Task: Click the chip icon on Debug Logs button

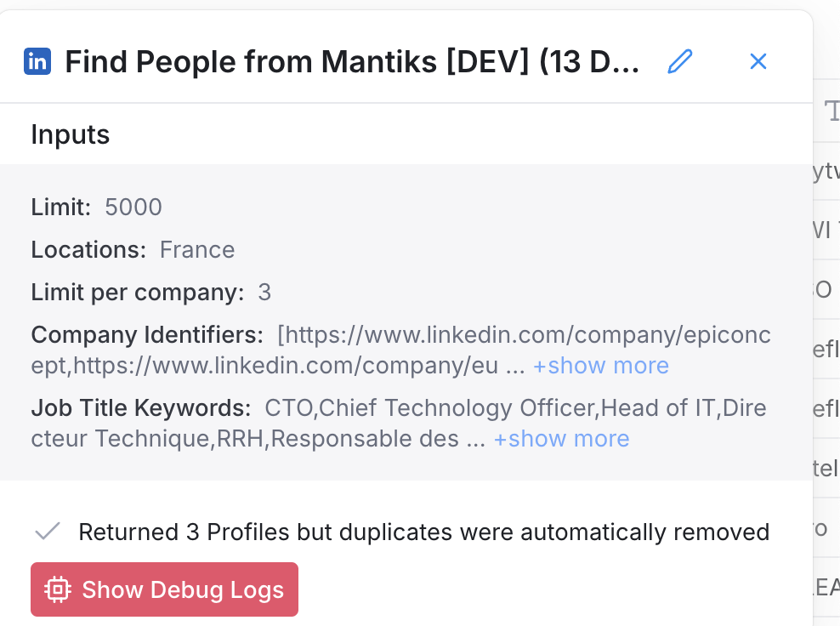Action: tap(57, 589)
